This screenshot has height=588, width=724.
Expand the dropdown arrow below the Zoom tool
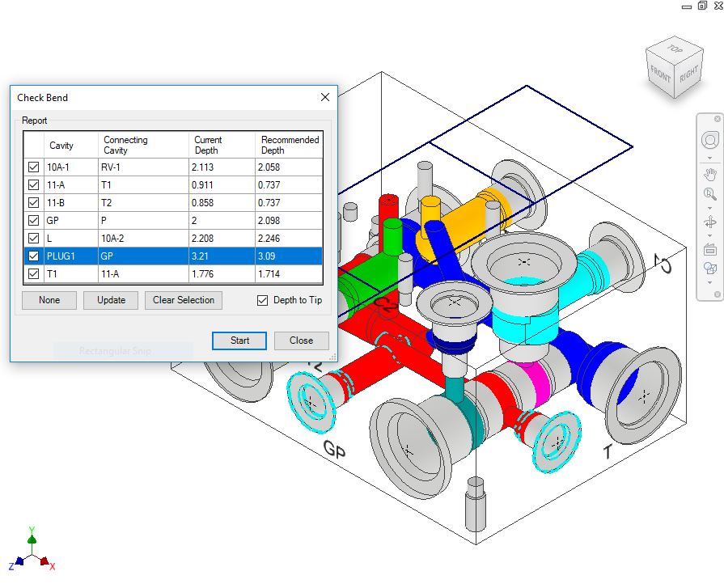click(x=709, y=206)
